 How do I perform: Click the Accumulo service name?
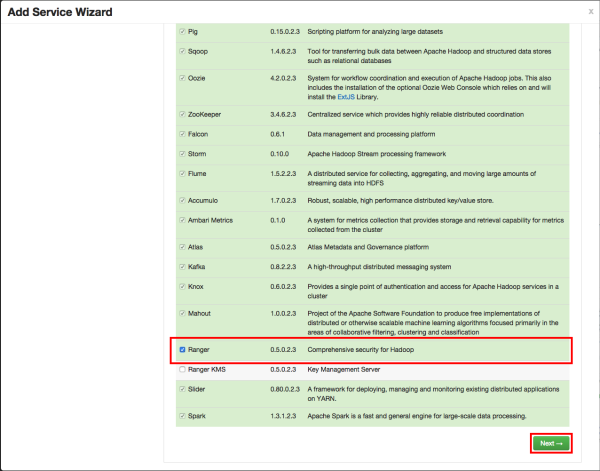pyautogui.click(x=203, y=200)
